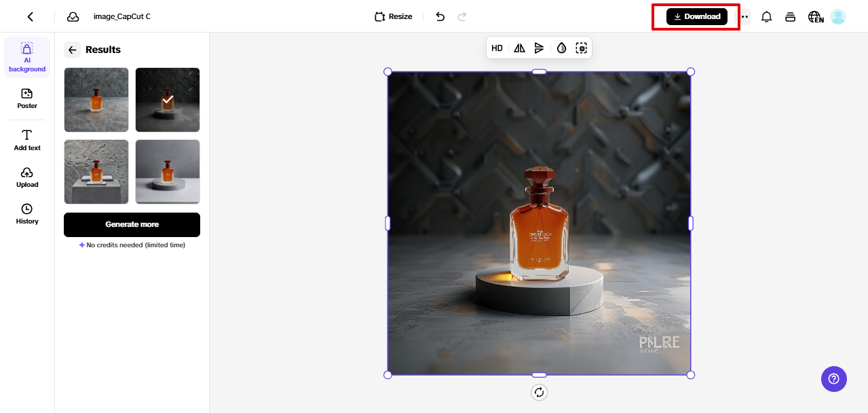Select the Poster tool in the sidebar
868x413 pixels.
[x=26, y=99]
